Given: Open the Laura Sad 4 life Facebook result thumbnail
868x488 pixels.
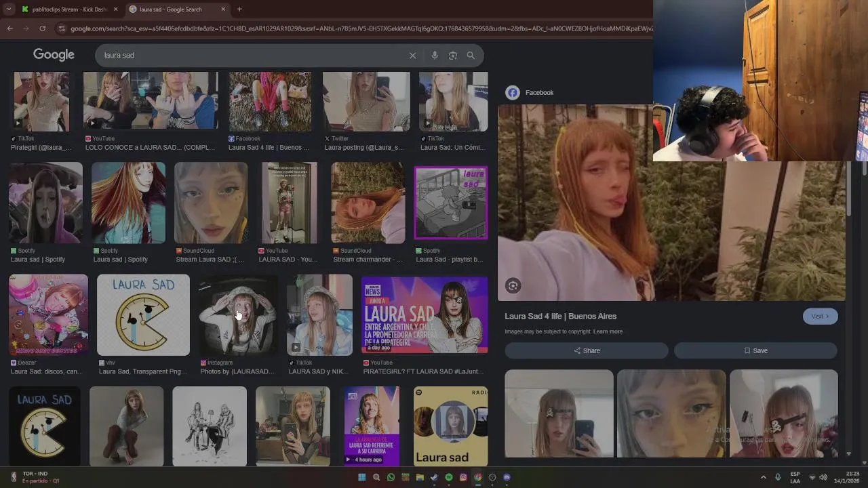Looking at the screenshot, I should 270,101.
